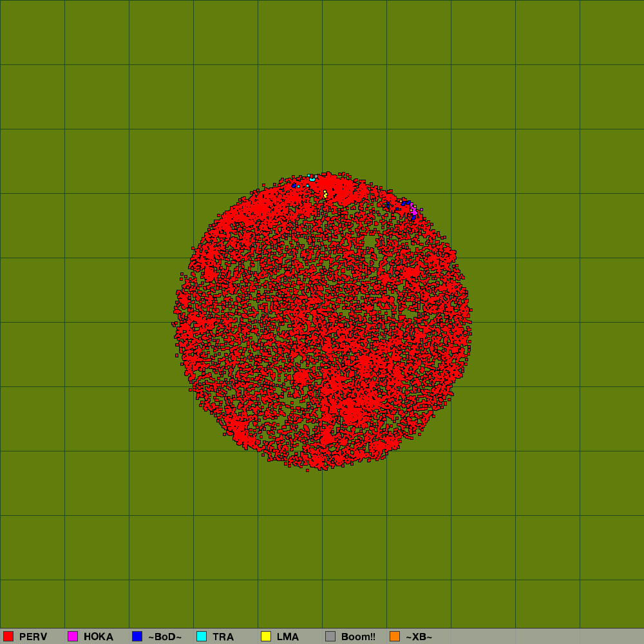644x644 pixels.
Task: Click the PERV alliance label
Action: click(33, 637)
